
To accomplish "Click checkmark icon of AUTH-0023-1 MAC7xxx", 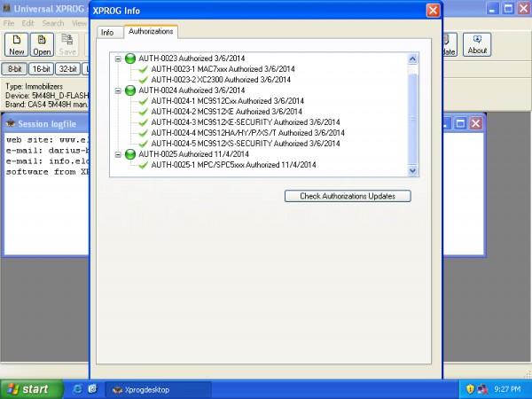I will [143, 69].
